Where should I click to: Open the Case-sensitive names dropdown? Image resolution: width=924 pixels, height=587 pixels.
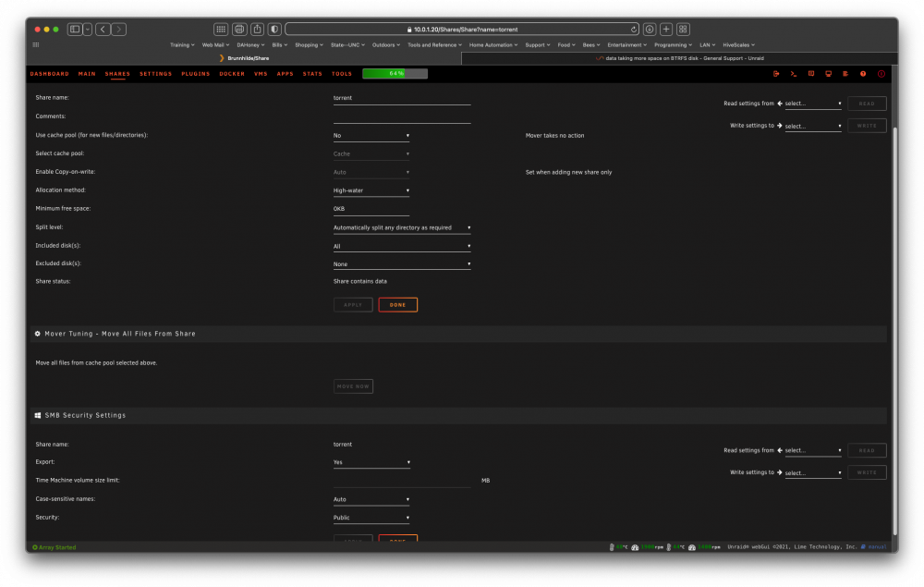371,499
